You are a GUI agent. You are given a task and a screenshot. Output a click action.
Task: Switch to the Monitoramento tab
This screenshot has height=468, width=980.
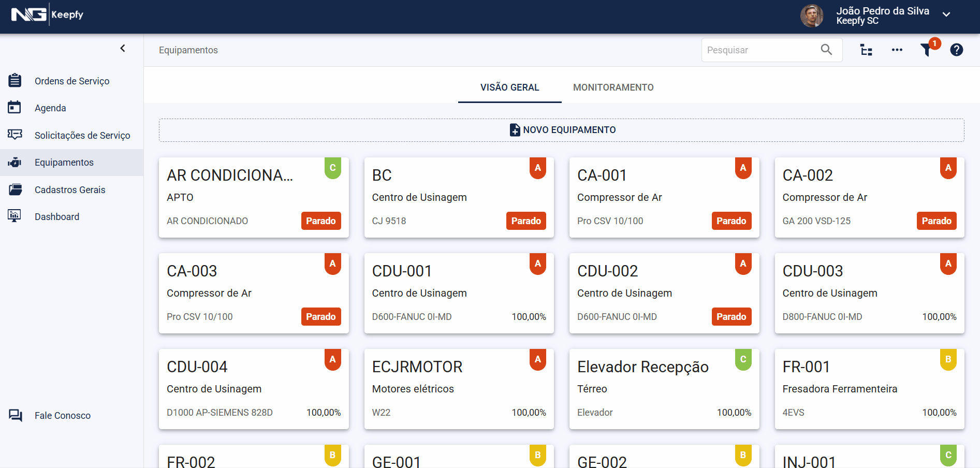pyautogui.click(x=613, y=87)
